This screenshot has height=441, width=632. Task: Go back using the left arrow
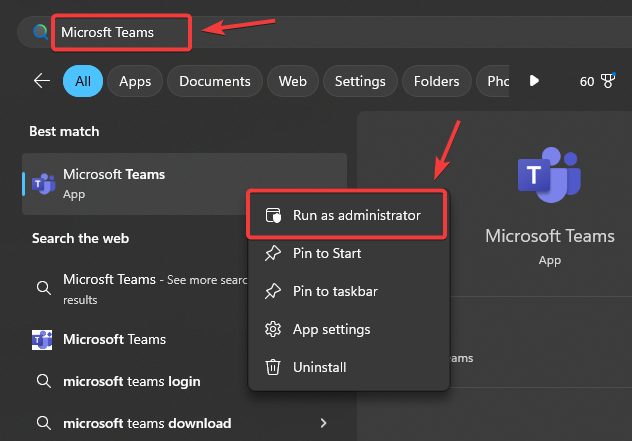[x=42, y=81]
